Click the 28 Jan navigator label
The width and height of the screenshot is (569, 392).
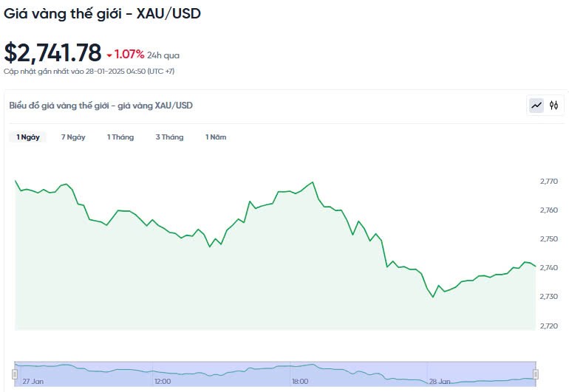[440, 382]
